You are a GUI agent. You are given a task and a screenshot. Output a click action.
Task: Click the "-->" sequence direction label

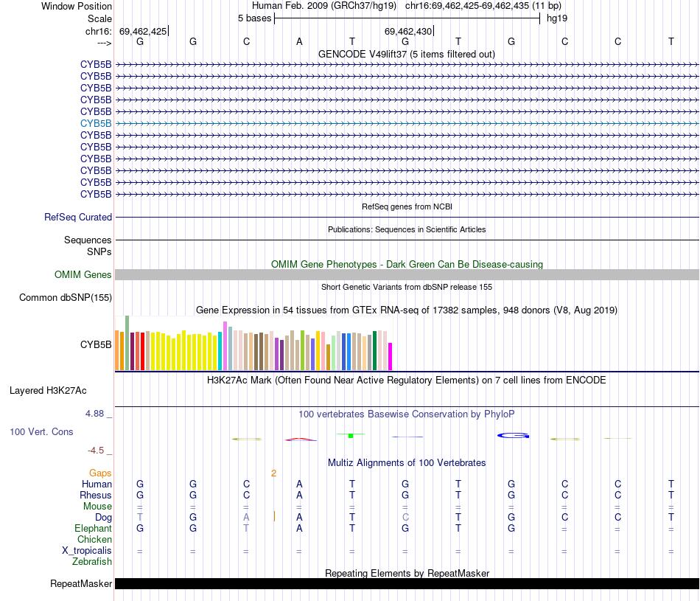pyautogui.click(x=104, y=43)
